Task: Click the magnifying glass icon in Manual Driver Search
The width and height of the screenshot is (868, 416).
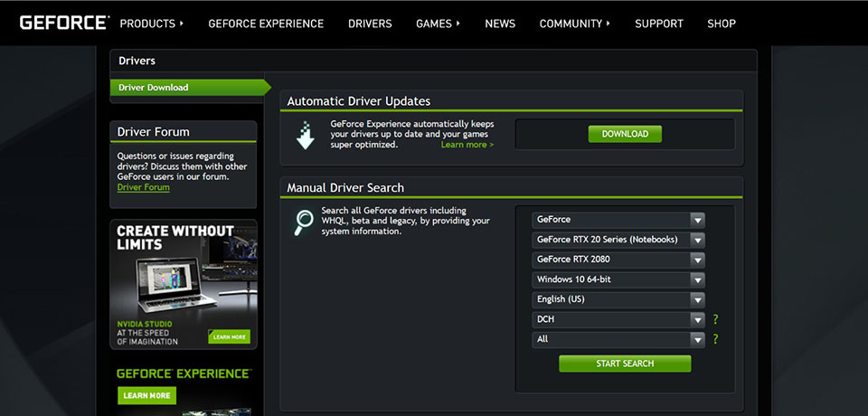Action: pos(304,222)
